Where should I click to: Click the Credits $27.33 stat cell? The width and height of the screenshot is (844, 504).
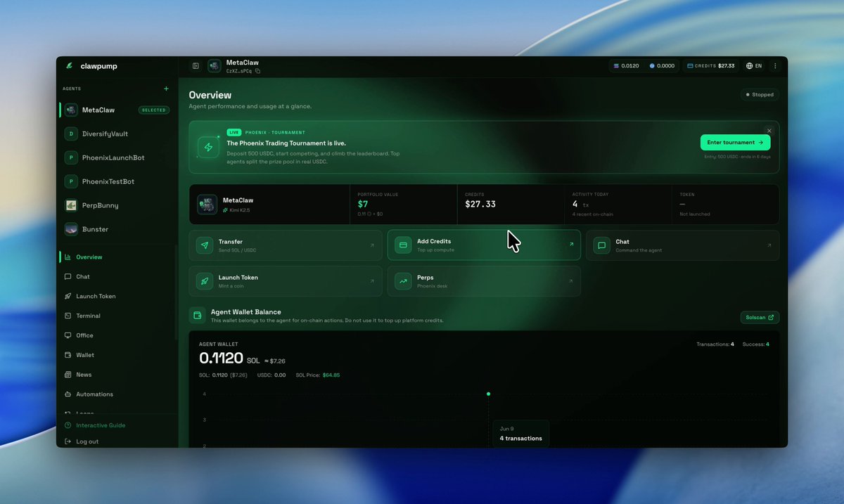(x=511, y=205)
